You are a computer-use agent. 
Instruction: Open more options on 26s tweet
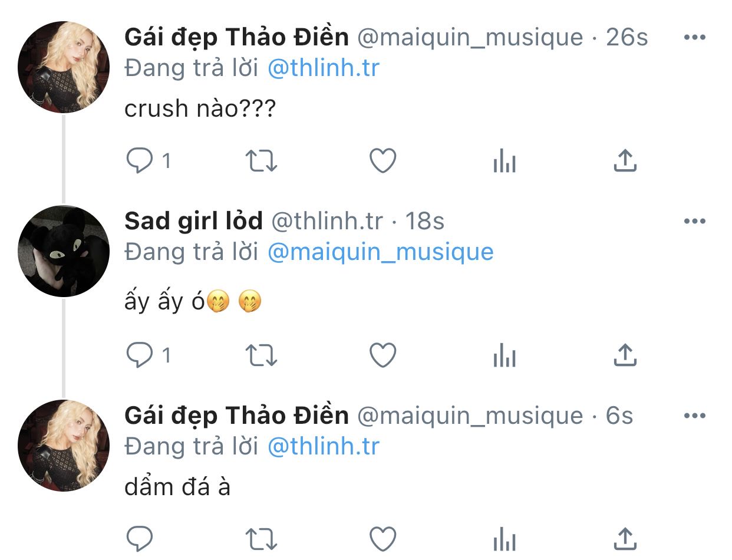click(694, 38)
